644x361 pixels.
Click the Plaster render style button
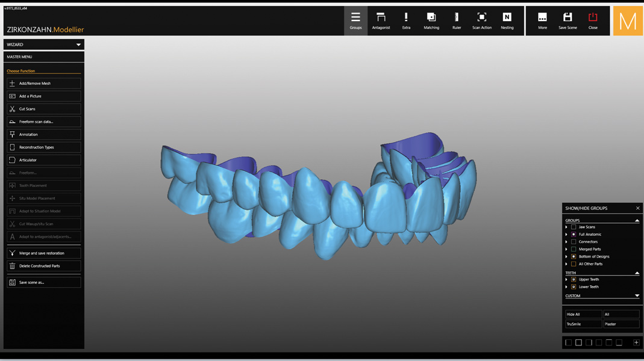pos(621,324)
